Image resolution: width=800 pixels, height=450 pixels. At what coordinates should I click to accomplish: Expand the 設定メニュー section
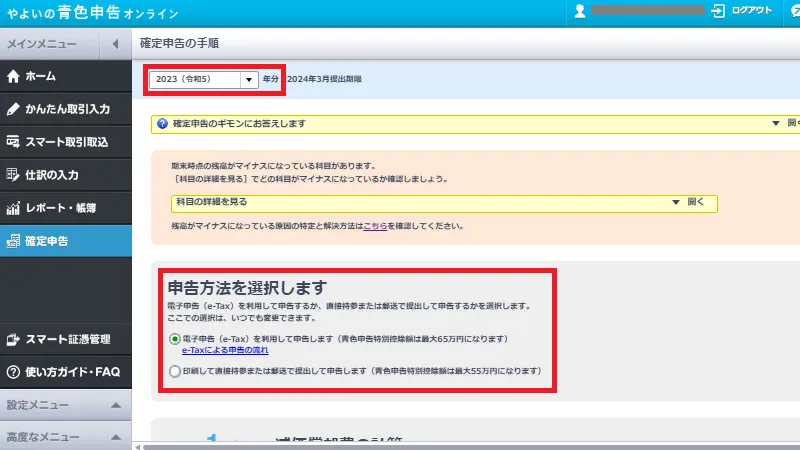tap(66, 405)
